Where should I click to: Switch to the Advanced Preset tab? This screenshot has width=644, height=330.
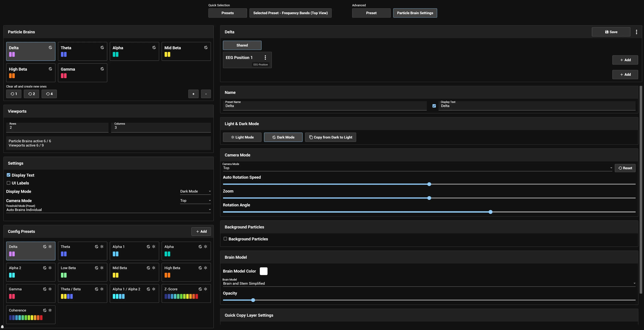371,13
